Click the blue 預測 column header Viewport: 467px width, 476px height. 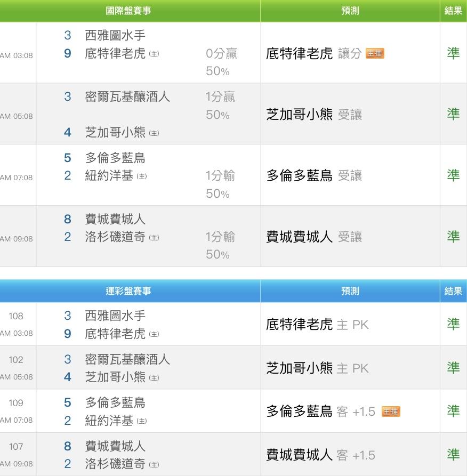click(350, 291)
